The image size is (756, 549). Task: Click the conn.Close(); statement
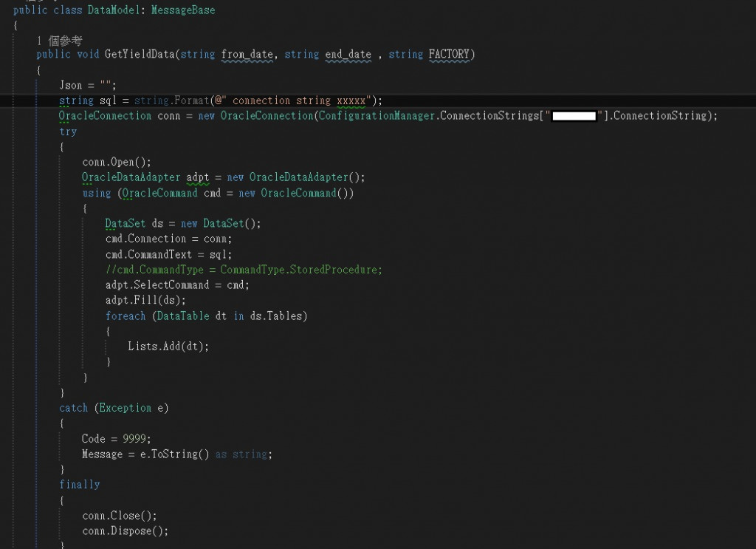click(x=119, y=516)
